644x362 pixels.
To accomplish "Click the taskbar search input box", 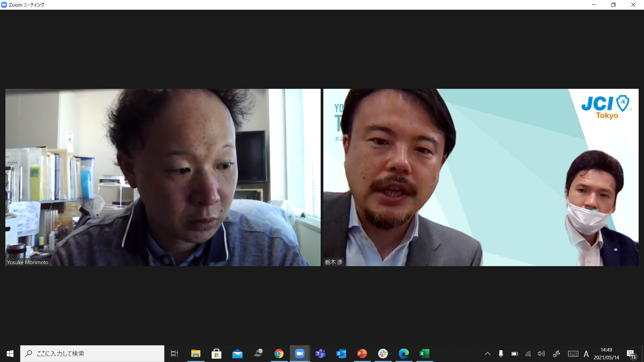I will 92,354.
